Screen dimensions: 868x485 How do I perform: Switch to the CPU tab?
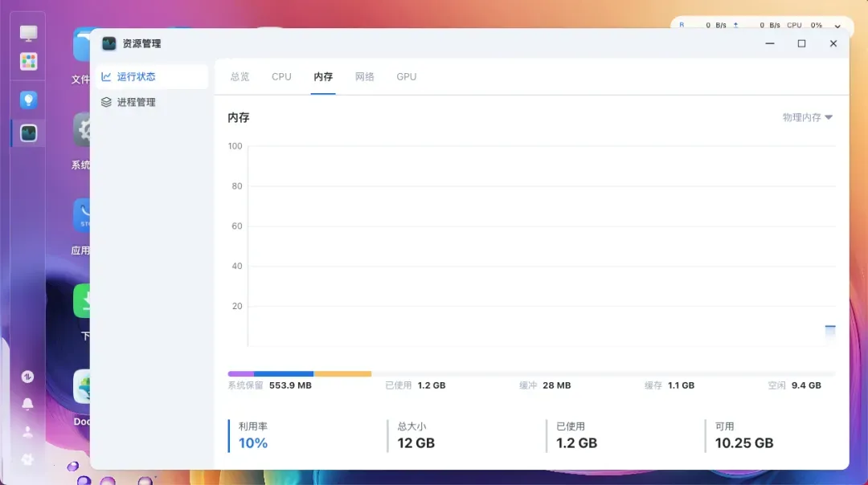click(281, 77)
